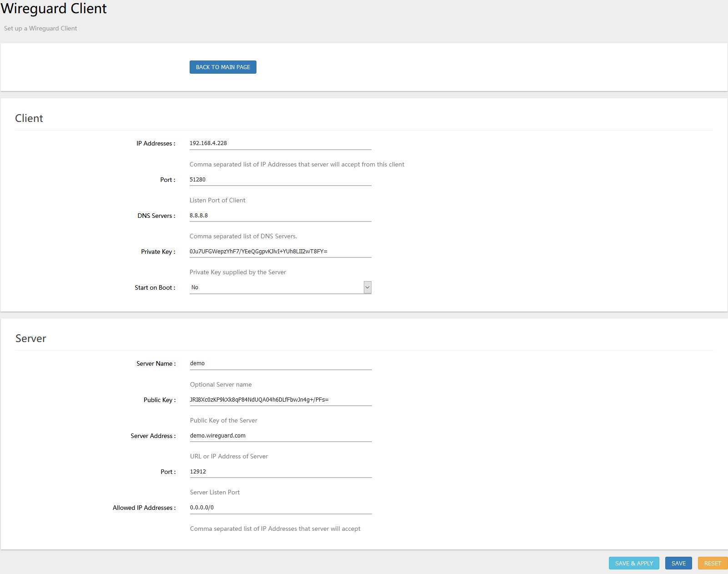Click the 'Server Name :' label
The height and width of the screenshot is (574, 728).
[x=156, y=363]
